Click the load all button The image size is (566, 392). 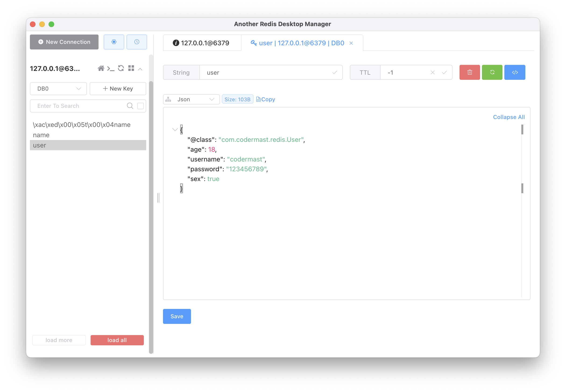[x=117, y=340]
